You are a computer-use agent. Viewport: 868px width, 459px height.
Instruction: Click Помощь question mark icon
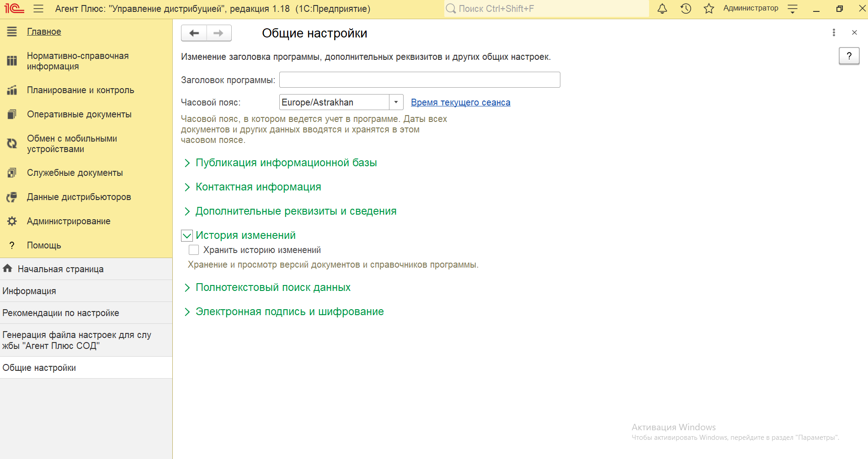click(12, 245)
